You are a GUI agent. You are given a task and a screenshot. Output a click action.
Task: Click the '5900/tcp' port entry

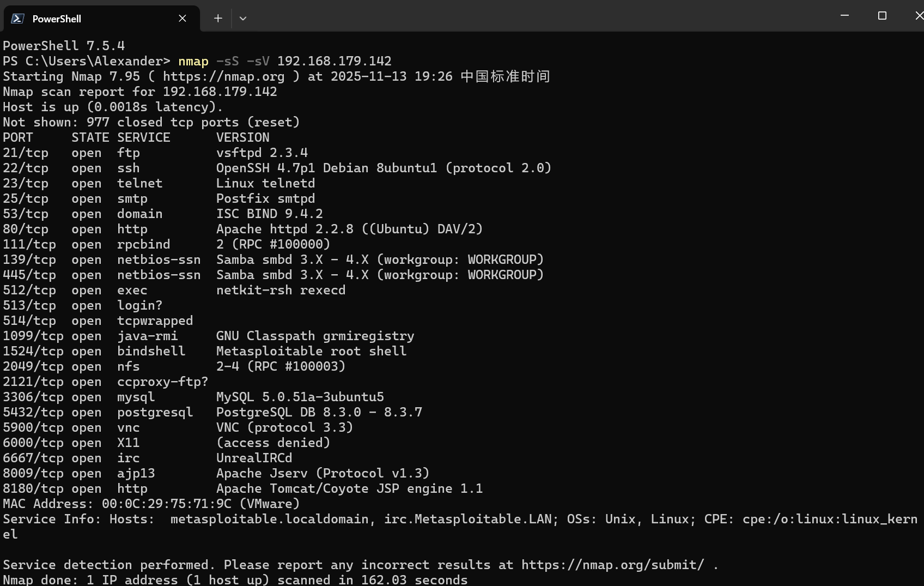pos(33,427)
